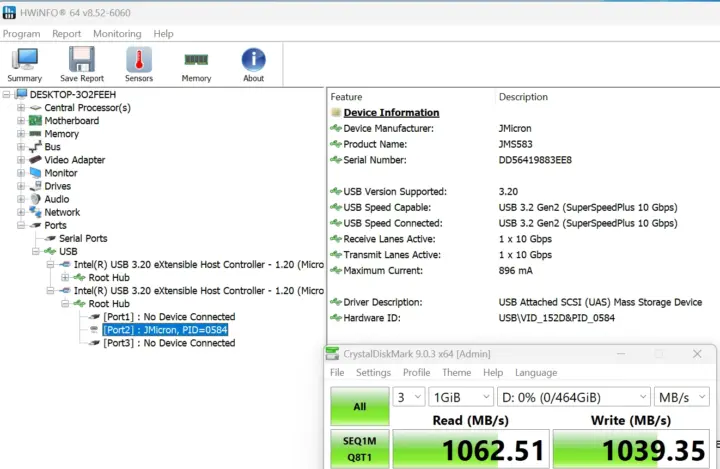Select the Network icon in the tree
This screenshot has height=469, width=720.
tap(35, 212)
